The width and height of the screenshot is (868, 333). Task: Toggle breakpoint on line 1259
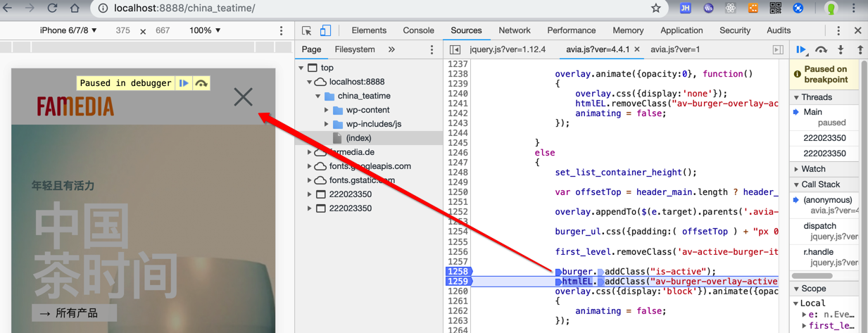(x=458, y=282)
